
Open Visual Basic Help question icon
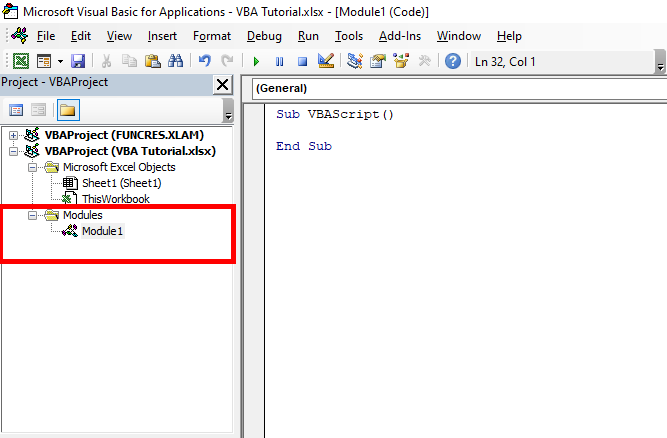(x=453, y=61)
